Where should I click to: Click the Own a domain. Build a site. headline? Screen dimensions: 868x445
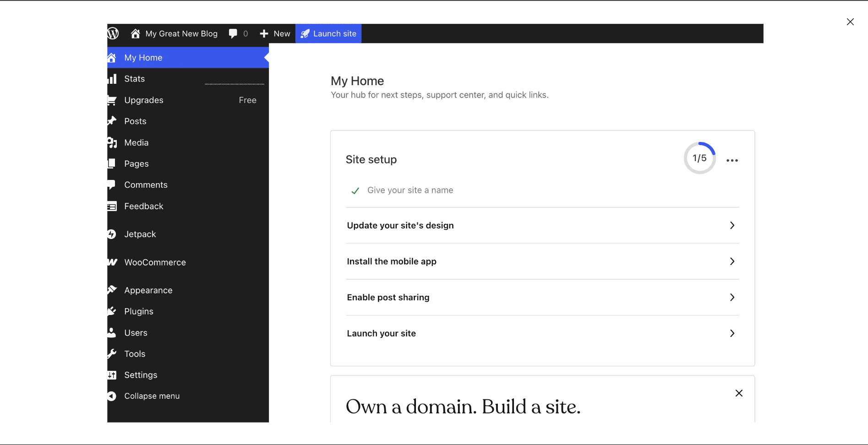[x=463, y=407]
